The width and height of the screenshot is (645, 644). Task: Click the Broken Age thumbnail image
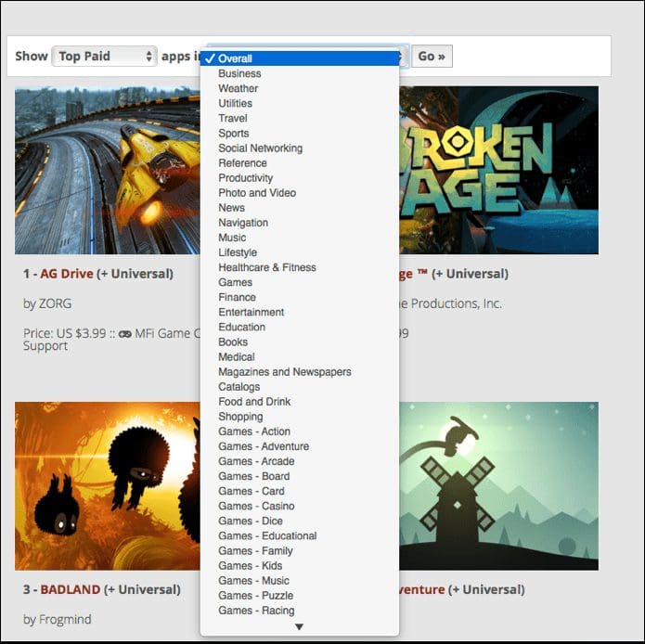coord(498,170)
